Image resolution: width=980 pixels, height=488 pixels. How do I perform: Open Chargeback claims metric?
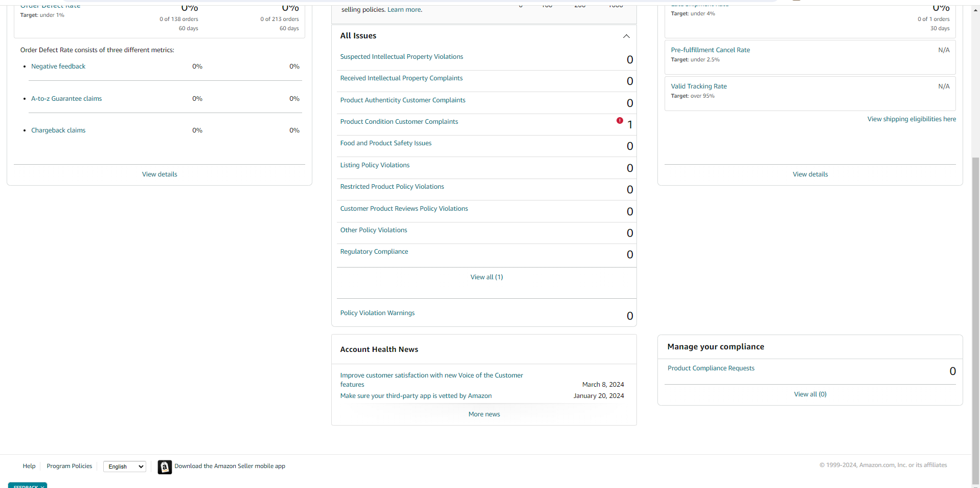[x=58, y=130]
